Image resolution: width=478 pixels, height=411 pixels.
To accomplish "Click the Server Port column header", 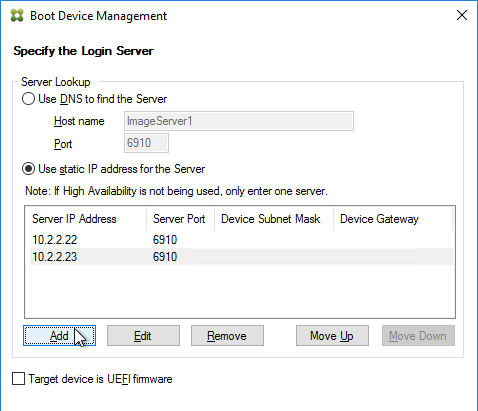I will [x=180, y=219].
